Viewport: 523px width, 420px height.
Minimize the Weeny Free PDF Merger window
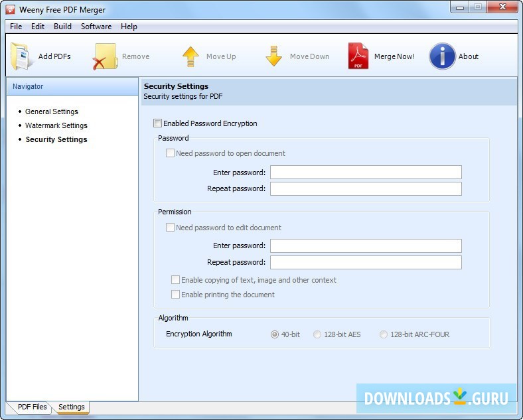pyautogui.click(x=460, y=7)
